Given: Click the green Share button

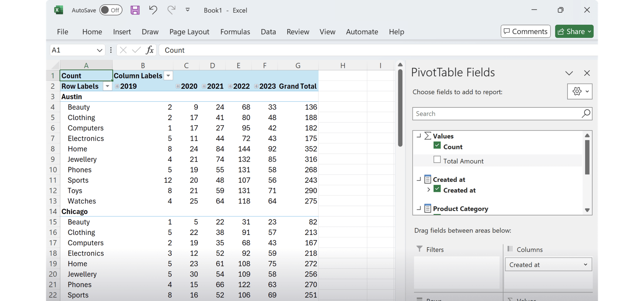Looking at the screenshot, I should 571,31.
